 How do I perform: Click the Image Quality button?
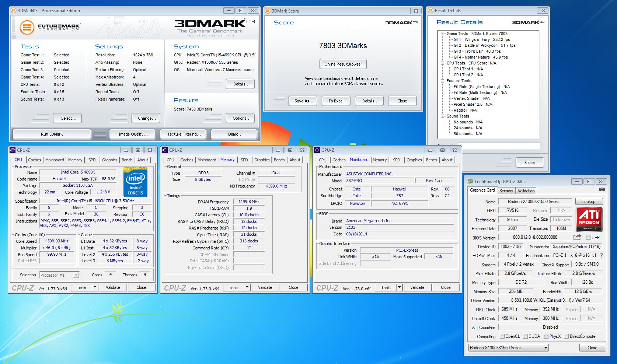tap(133, 134)
